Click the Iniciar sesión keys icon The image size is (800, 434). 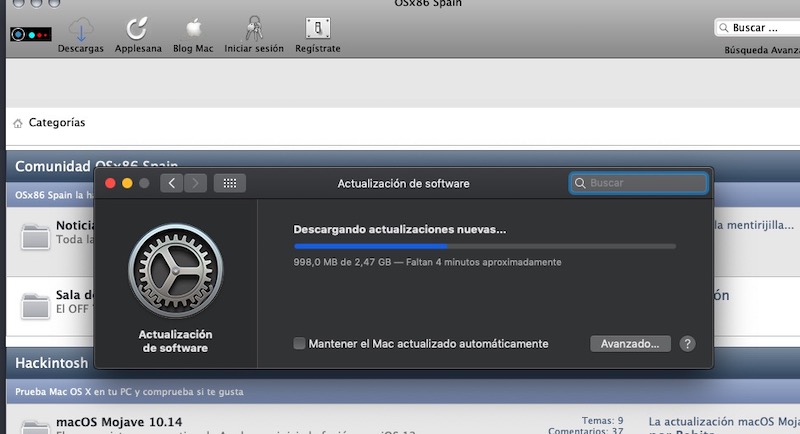[254, 28]
